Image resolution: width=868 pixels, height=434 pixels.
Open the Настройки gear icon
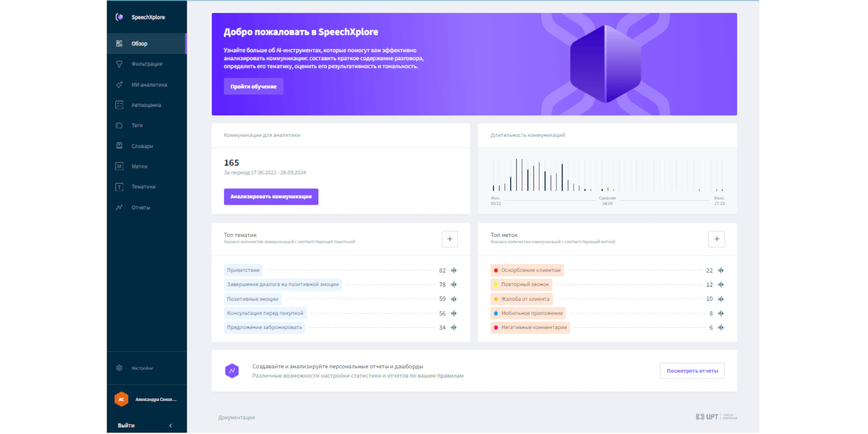pyautogui.click(x=119, y=368)
